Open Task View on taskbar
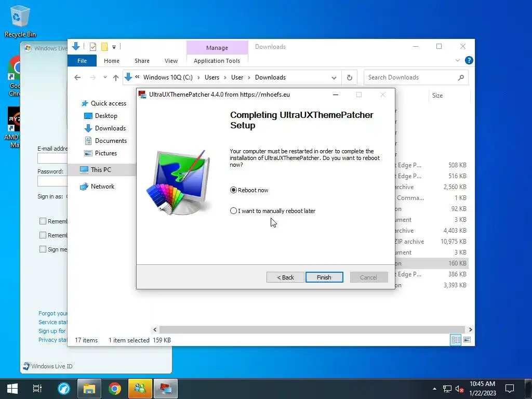The width and height of the screenshot is (532, 399). 37,389
